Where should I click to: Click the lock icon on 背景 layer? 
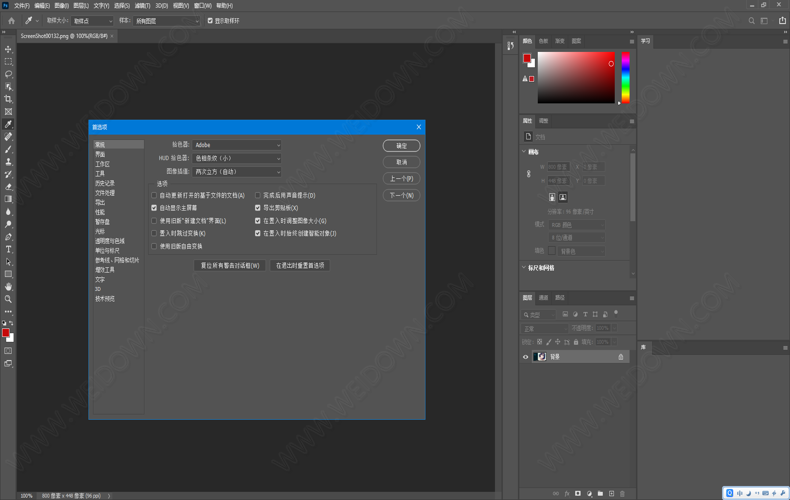point(620,357)
